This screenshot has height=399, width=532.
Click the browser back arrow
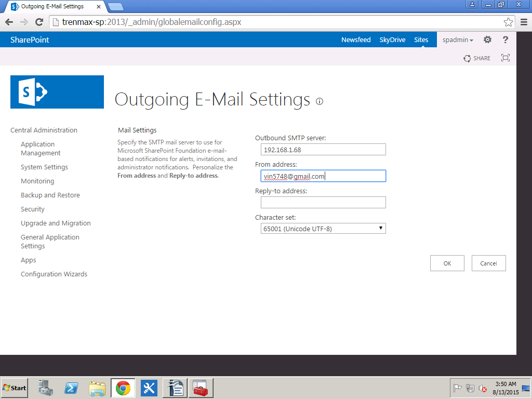tap(9, 22)
